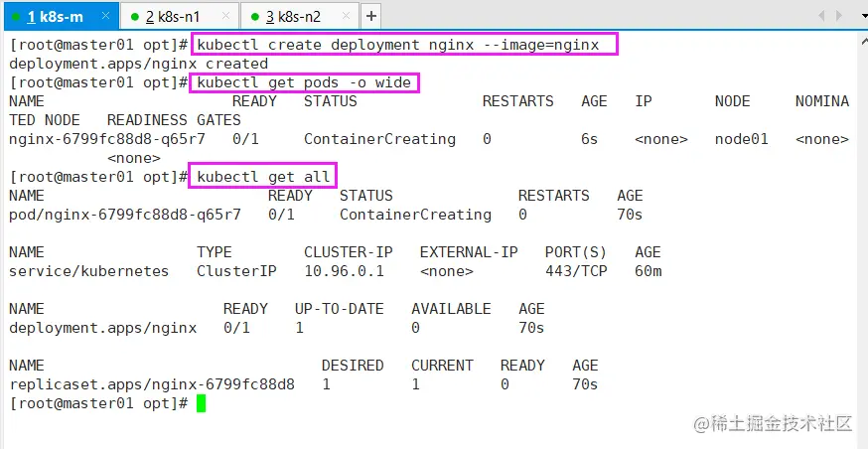Click the 'node01' node value
Image resolution: width=868 pixels, height=449 pixels.
[741, 139]
